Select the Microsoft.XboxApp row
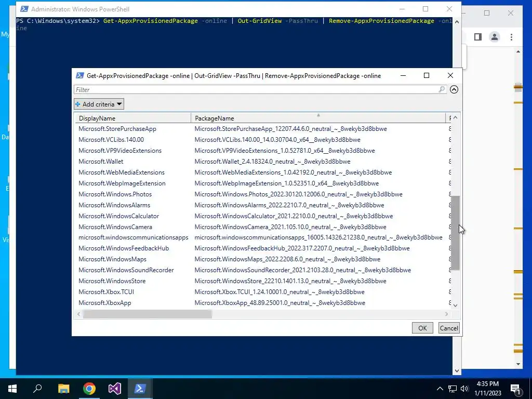 (x=262, y=303)
